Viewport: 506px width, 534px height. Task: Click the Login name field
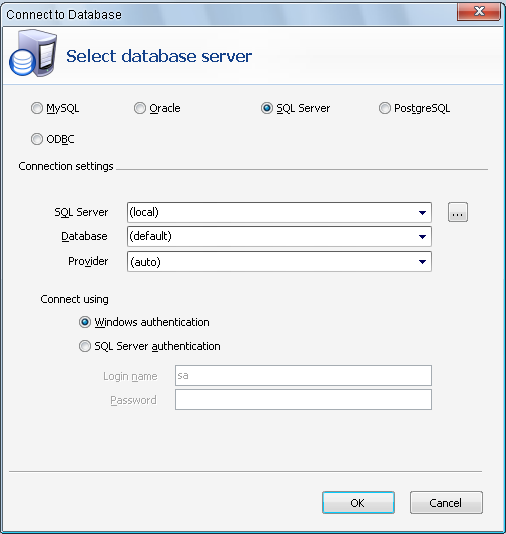tap(303, 376)
